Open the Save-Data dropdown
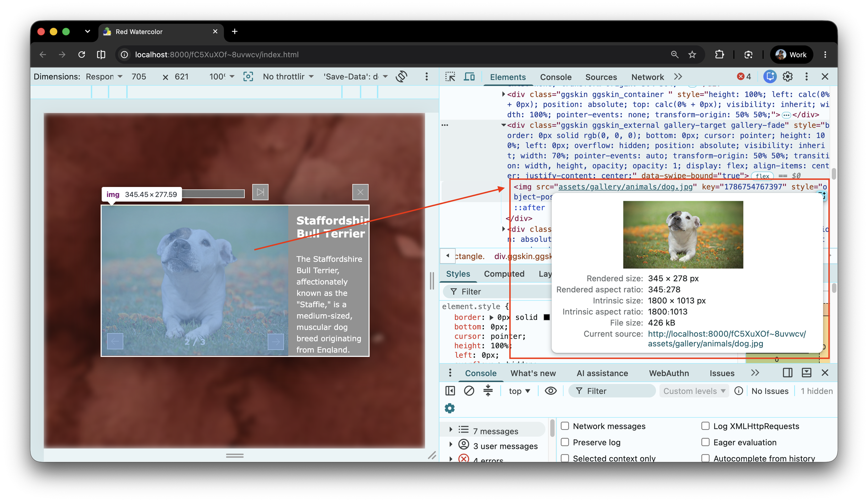868x502 pixels. 356,76
